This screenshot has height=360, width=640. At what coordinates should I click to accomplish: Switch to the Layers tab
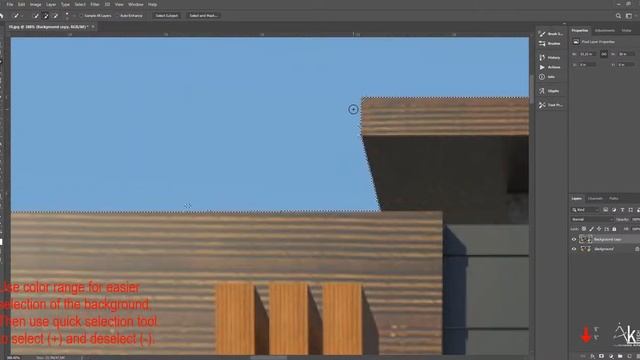click(x=576, y=199)
